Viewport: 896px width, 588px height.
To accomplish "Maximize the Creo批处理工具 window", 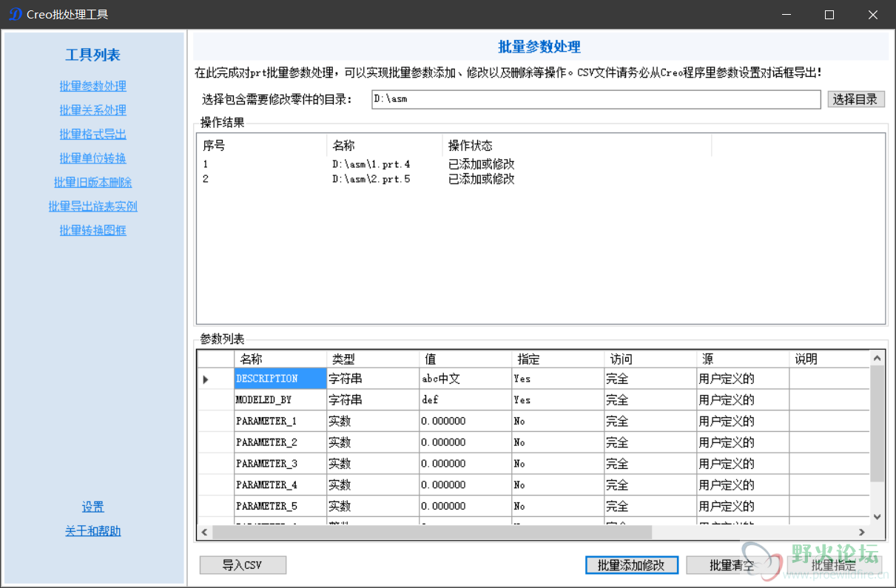I will [x=829, y=15].
